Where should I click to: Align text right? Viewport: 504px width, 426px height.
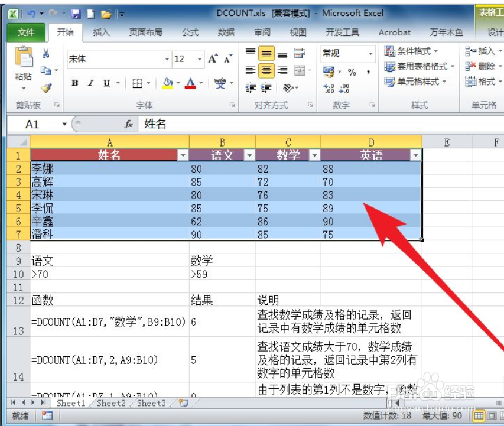[282, 70]
